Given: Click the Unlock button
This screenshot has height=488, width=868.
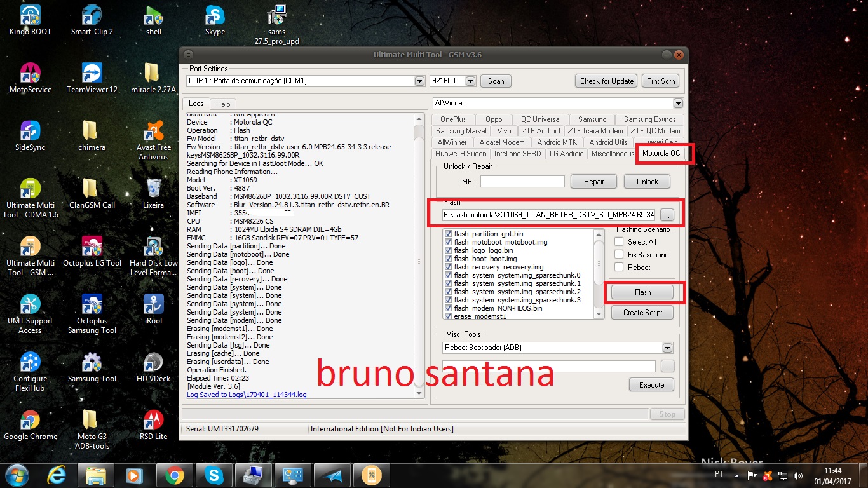Looking at the screenshot, I should point(648,182).
